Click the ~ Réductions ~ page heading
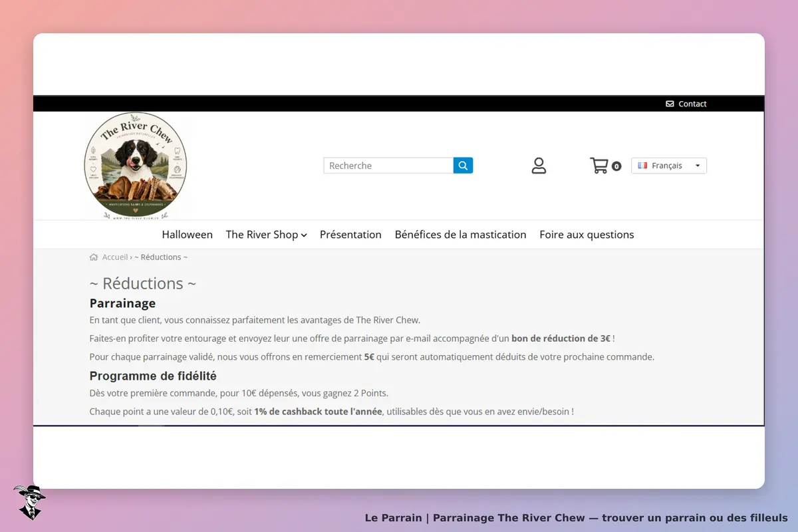 click(143, 283)
